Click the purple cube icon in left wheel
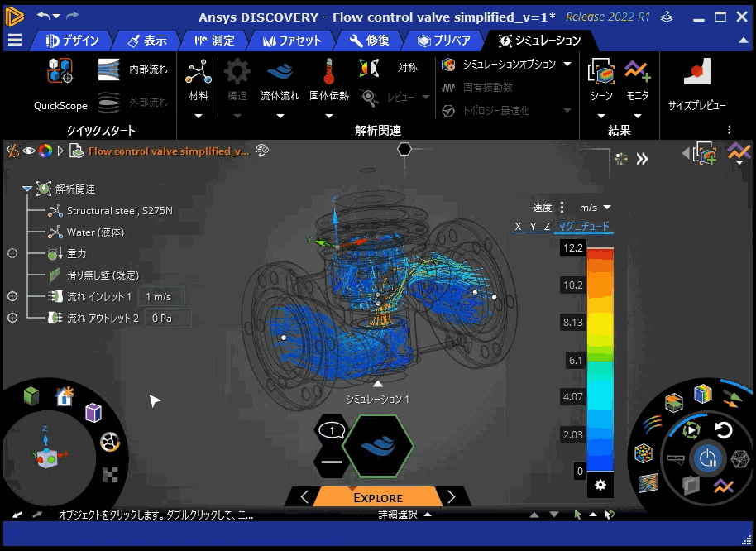The image size is (756, 551). 93,413
